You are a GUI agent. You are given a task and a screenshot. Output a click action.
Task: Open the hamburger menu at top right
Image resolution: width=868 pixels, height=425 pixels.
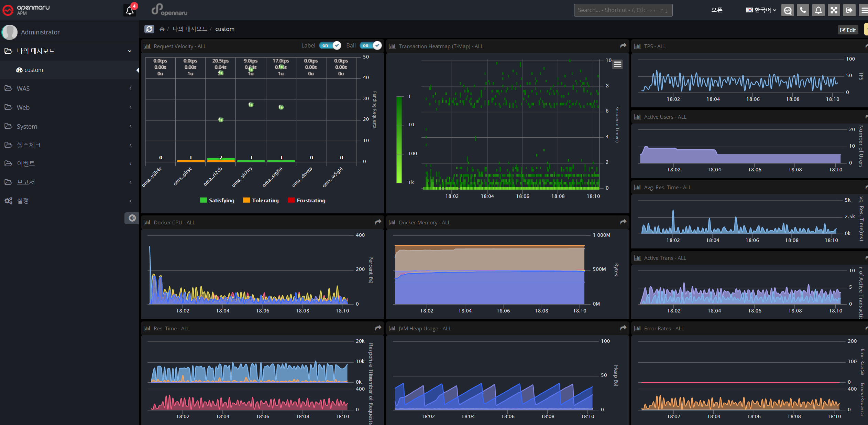point(864,10)
